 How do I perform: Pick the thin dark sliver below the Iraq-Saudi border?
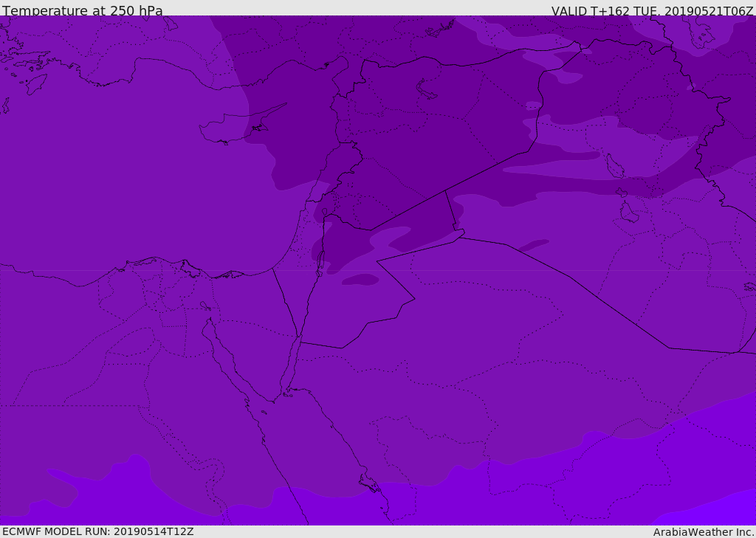coord(534,244)
